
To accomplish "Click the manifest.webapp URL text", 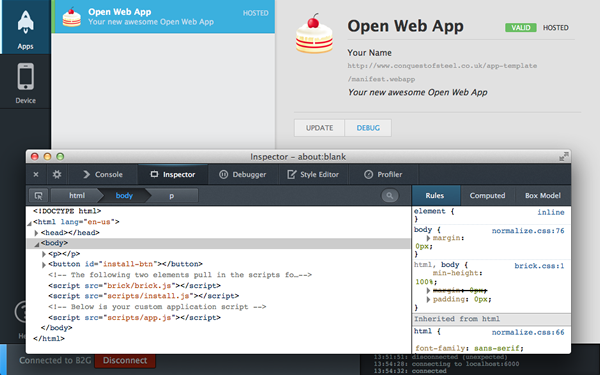I will [x=442, y=72].
